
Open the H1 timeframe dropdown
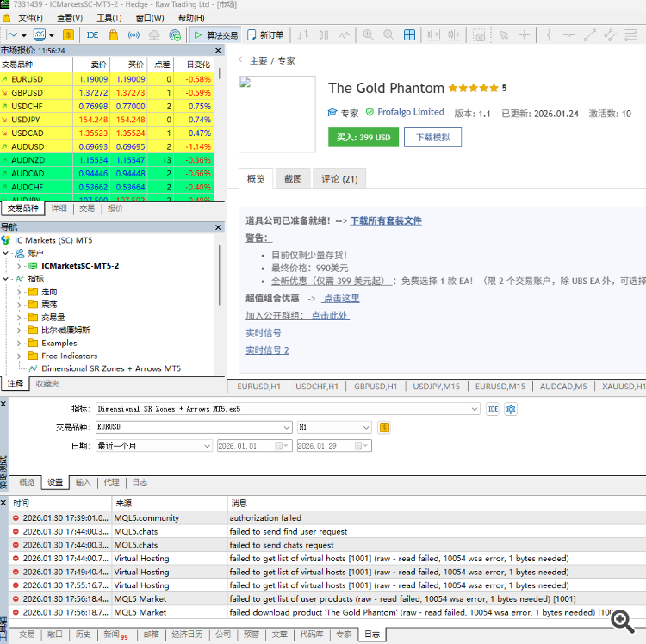point(366,427)
